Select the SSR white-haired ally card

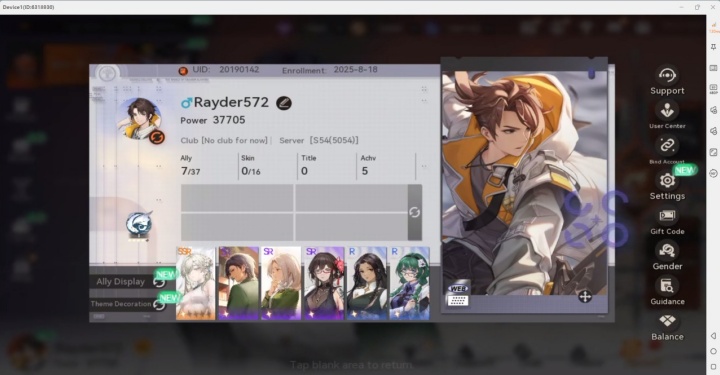(196, 283)
